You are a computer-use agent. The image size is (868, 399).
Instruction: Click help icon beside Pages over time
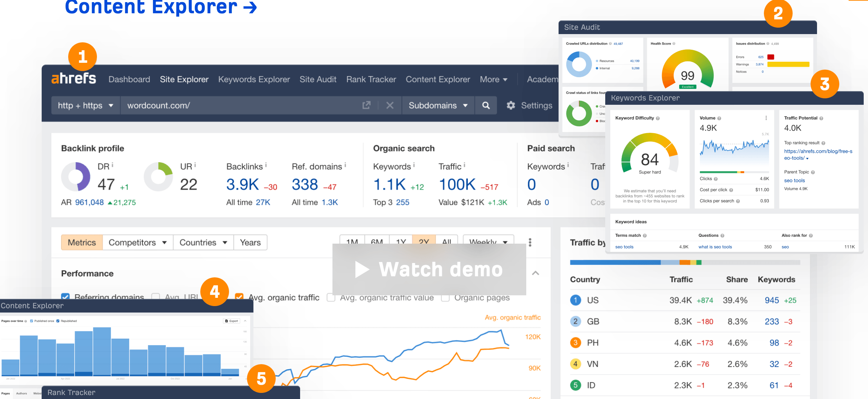(25, 321)
